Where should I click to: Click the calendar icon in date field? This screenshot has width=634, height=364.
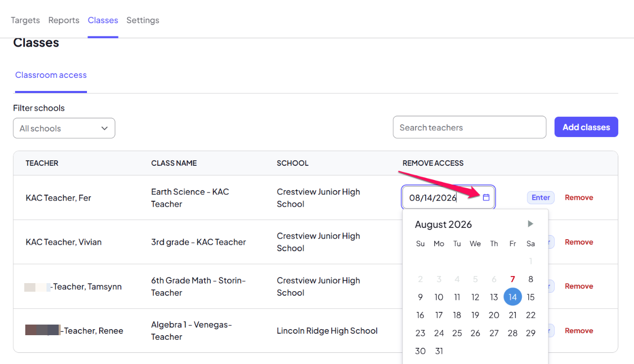pyautogui.click(x=486, y=198)
